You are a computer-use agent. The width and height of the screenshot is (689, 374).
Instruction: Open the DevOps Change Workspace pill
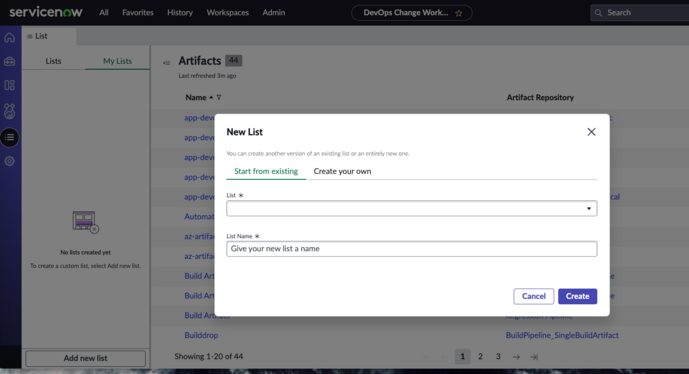(412, 13)
